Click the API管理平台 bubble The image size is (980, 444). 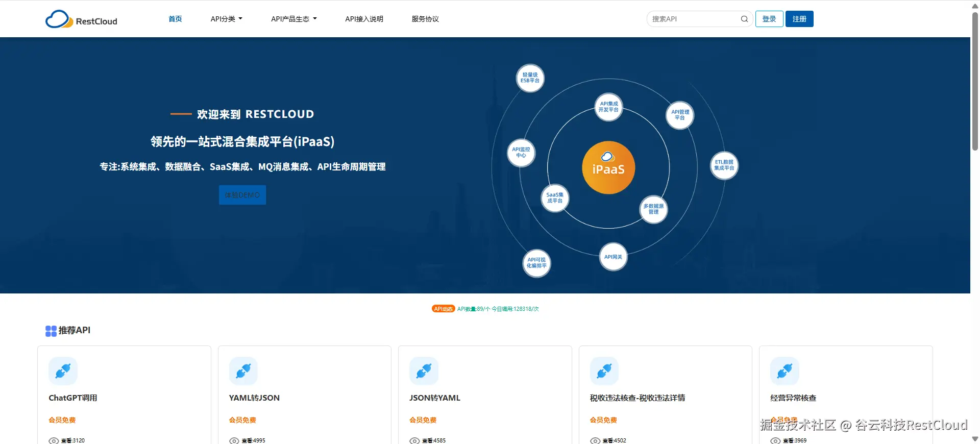[x=680, y=115]
